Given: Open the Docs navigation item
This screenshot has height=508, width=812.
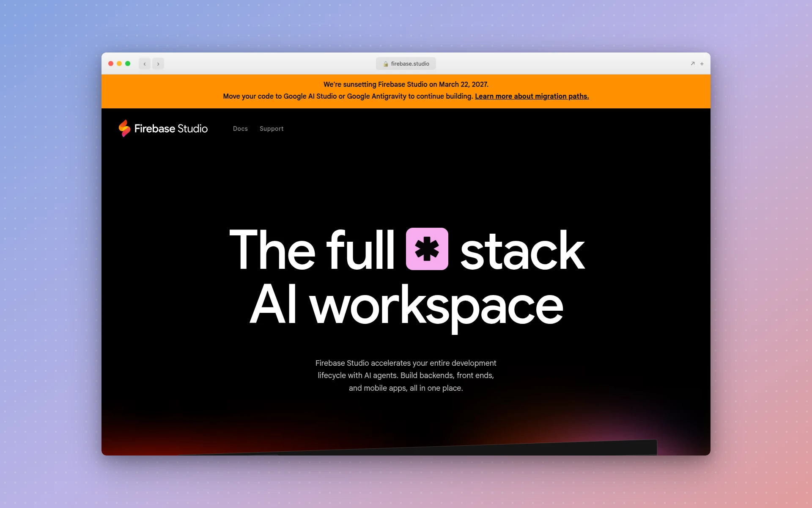Looking at the screenshot, I should [x=240, y=129].
